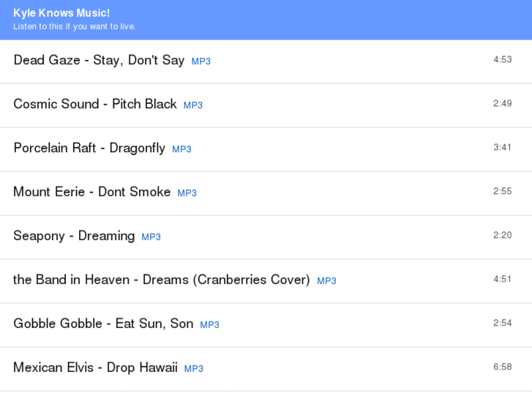
Task: Select Porcelain Raft - Dragonfly song
Action: (x=89, y=148)
